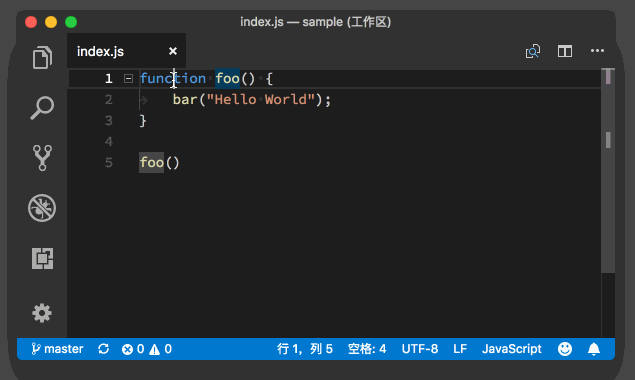The width and height of the screenshot is (635, 380).
Task: Open errors and warnings count
Action: (147, 349)
